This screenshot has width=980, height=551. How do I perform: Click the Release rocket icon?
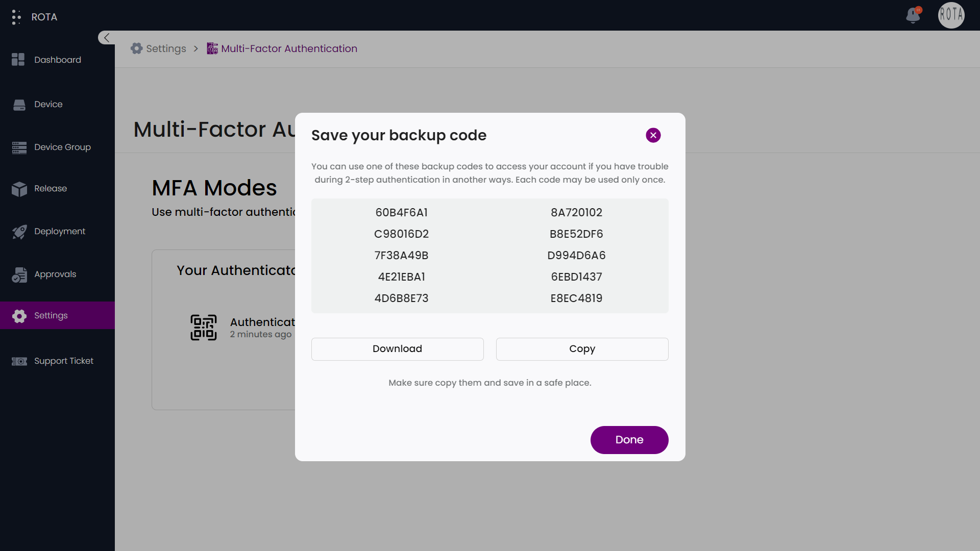[x=19, y=189]
